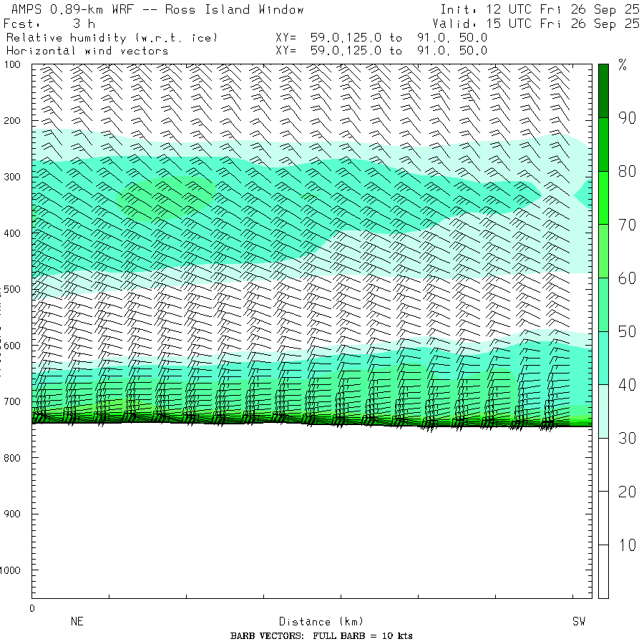The image size is (644, 644).
Task: Click the white colorbar segment between 20 and 30
Action: coord(603,465)
